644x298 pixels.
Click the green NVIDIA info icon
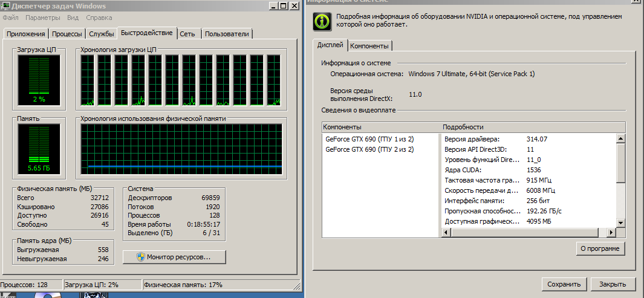pyautogui.click(x=323, y=21)
